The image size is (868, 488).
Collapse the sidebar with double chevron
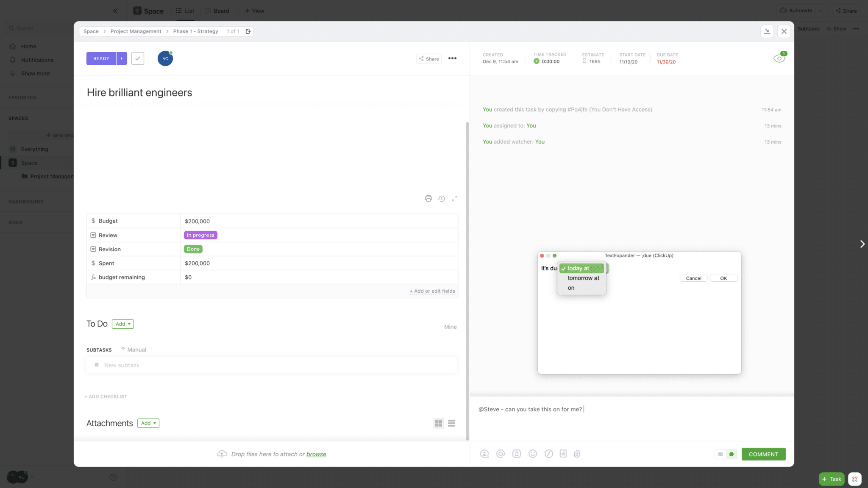coord(115,11)
